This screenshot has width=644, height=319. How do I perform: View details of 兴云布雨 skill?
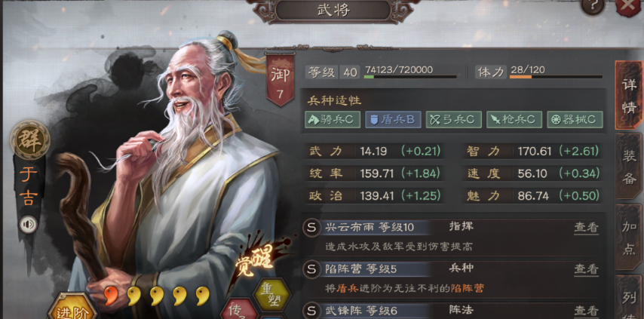(586, 228)
